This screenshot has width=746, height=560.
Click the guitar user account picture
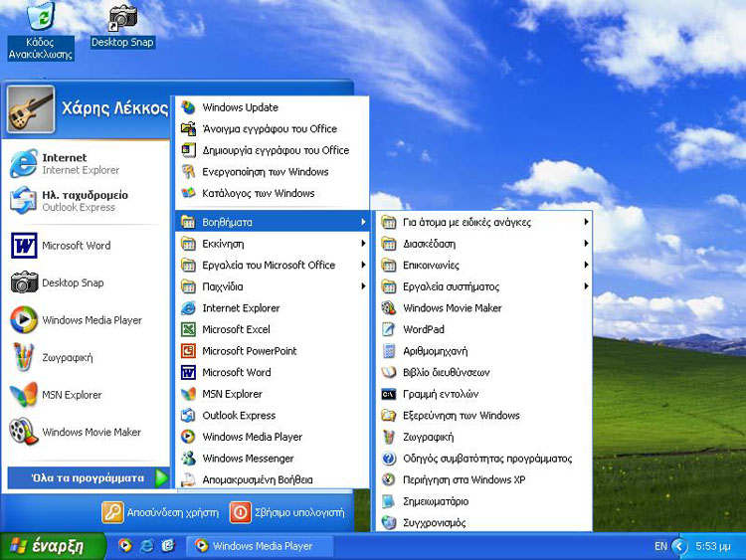31,109
